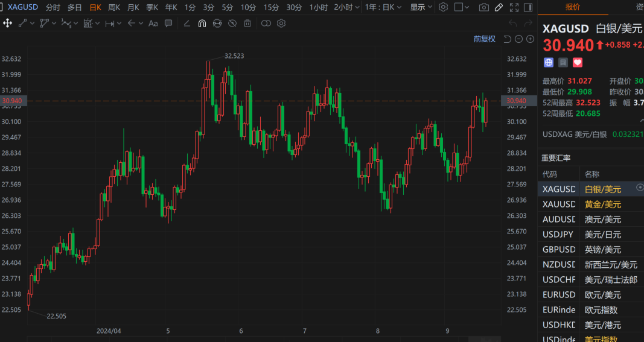This screenshot has height=342, width=644.
Task: Expand the 显示 display dropdown
Action: pyautogui.click(x=421, y=7)
